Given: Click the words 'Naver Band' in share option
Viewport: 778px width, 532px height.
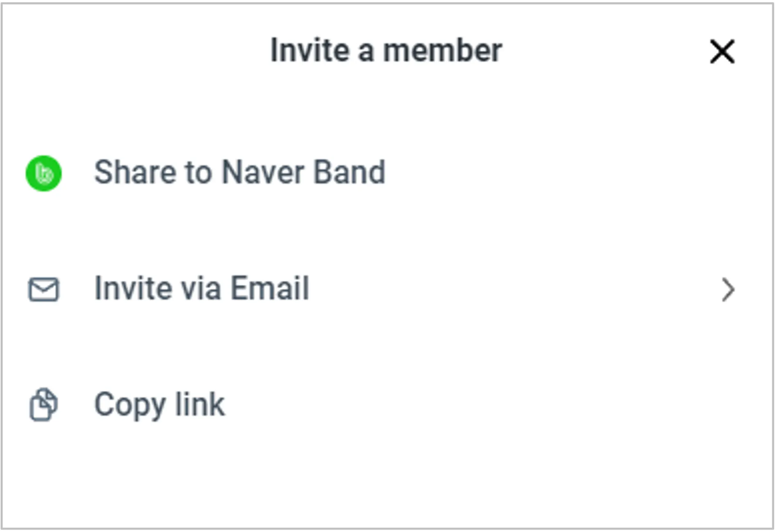Looking at the screenshot, I should click(303, 172).
